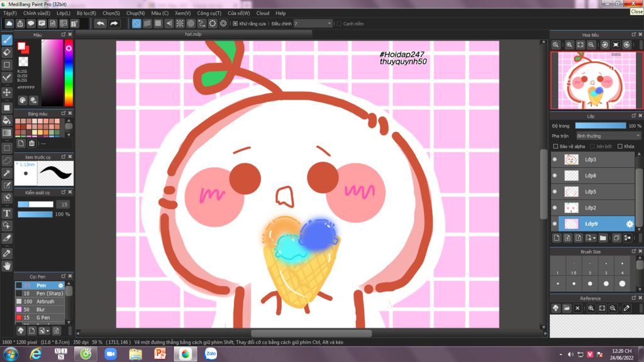Open the cloud save icon in toolbar
The image size is (644, 362).
click(x=9, y=24)
